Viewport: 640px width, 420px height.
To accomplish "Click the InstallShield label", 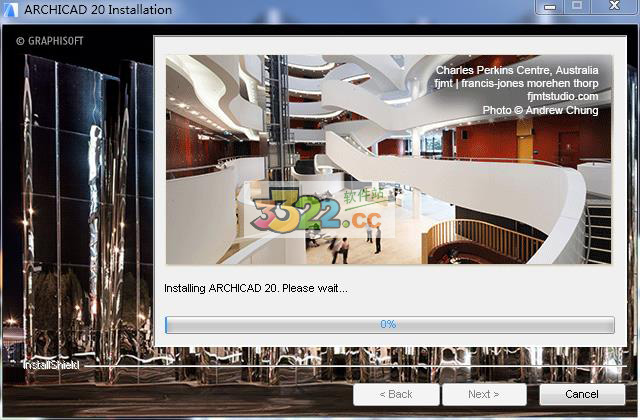I will point(51,365).
